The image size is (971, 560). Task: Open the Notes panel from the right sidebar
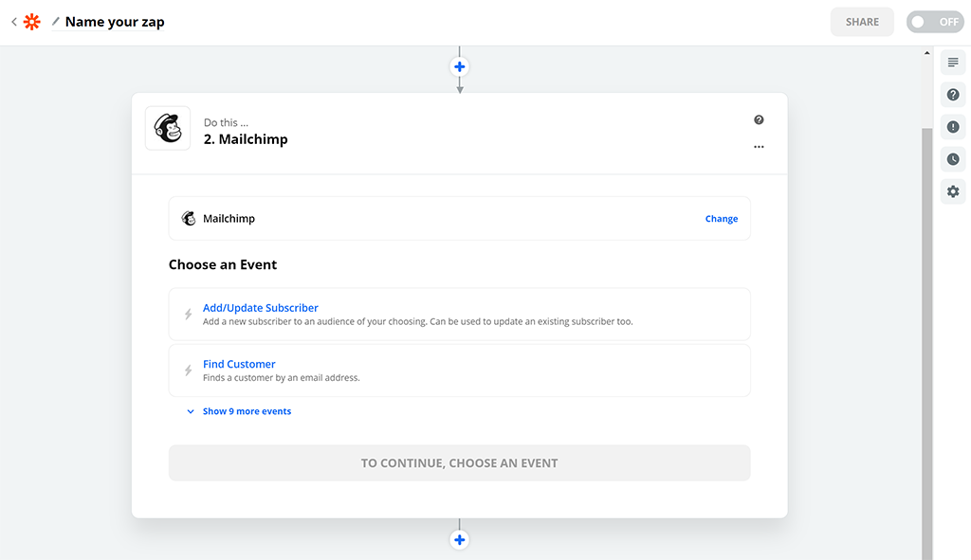[952, 62]
